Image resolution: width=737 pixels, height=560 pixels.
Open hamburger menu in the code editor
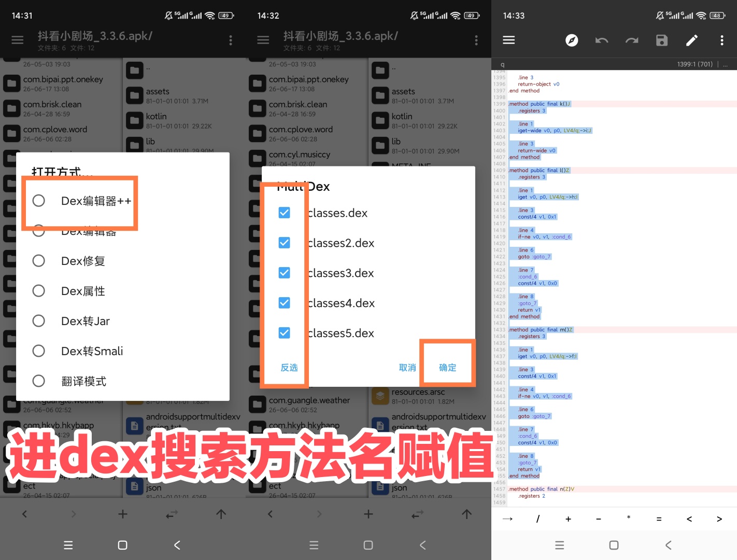point(509,40)
